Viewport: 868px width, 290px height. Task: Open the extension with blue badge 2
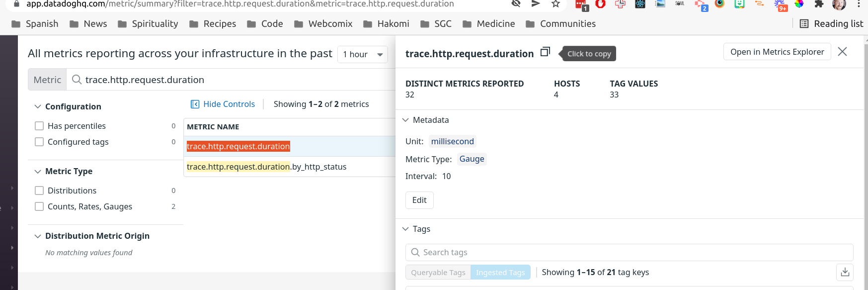click(701, 5)
